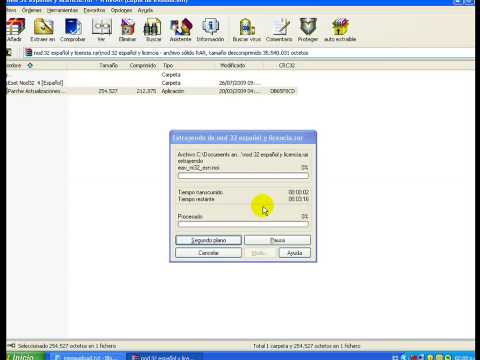Screen dimensions: 480x360
Task: Click the Tiempo transcurrido label
Action: pos(200,192)
